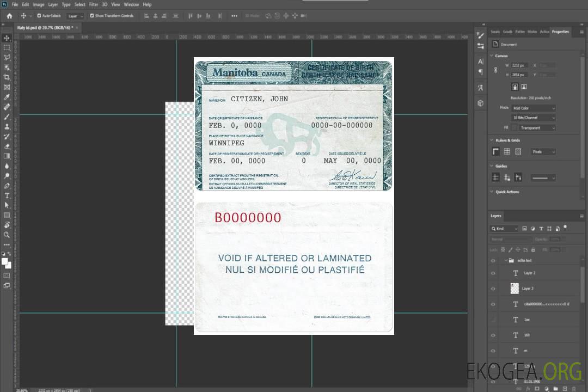This screenshot has height=392, width=588.
Task: Toggle rulers icon in Rulers & Grids
Action: (495, 151)
